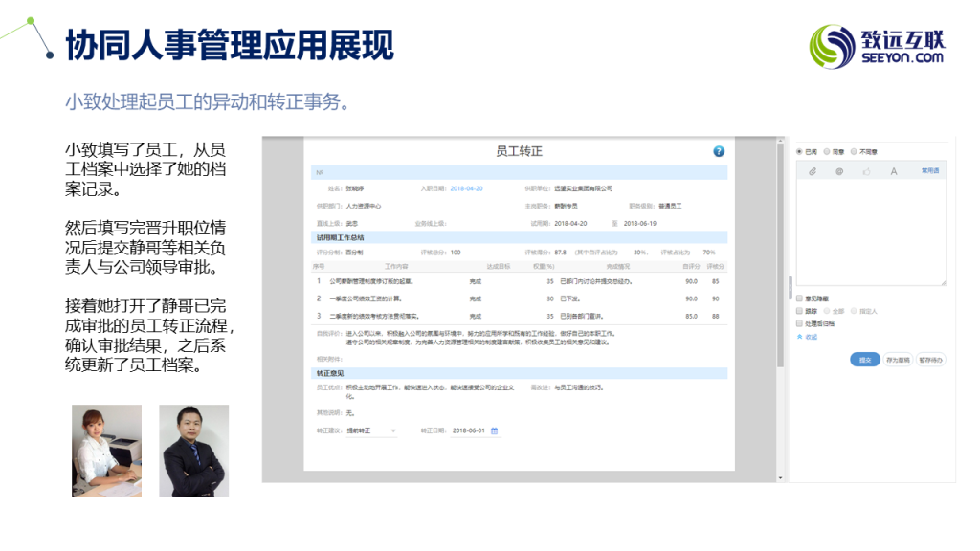980x551 pixels.
Task: Click the @ mention icon
Action: coord(839,171)
